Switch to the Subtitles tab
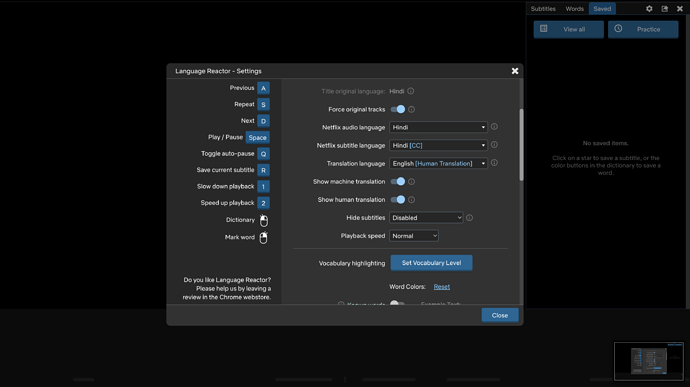Viewport: 690px width, 387px height. click(543, 8)
